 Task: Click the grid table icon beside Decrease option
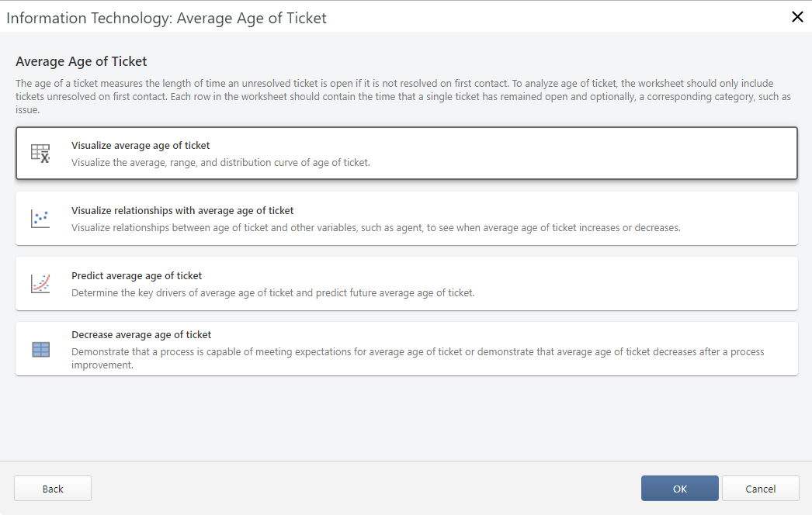tap(40, 349)
